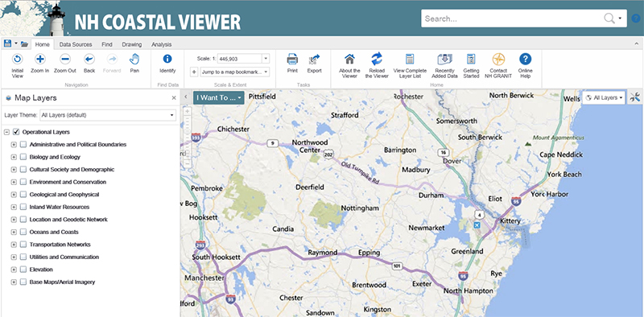Image resolution: width=644 pixels, height=317 pixels.
Task: Open the Jump to a map bookmark dropdown
Action: pos(234,72)
